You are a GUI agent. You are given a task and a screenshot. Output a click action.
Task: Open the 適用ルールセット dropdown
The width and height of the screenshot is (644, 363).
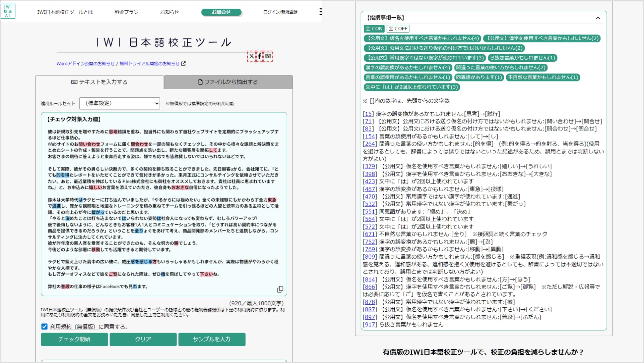click(119, 103)
